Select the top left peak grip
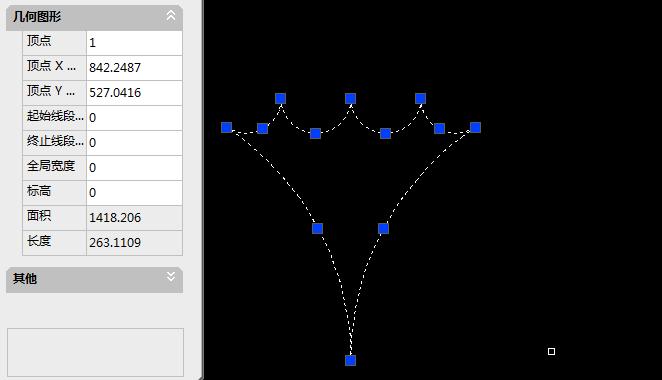This screenshot has width=662, height=380. click(280, 98)
